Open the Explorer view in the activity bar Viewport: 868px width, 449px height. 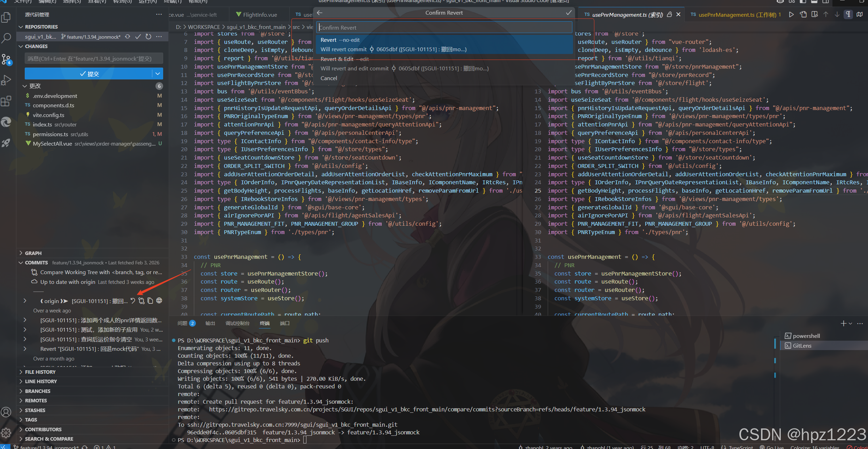6,17
